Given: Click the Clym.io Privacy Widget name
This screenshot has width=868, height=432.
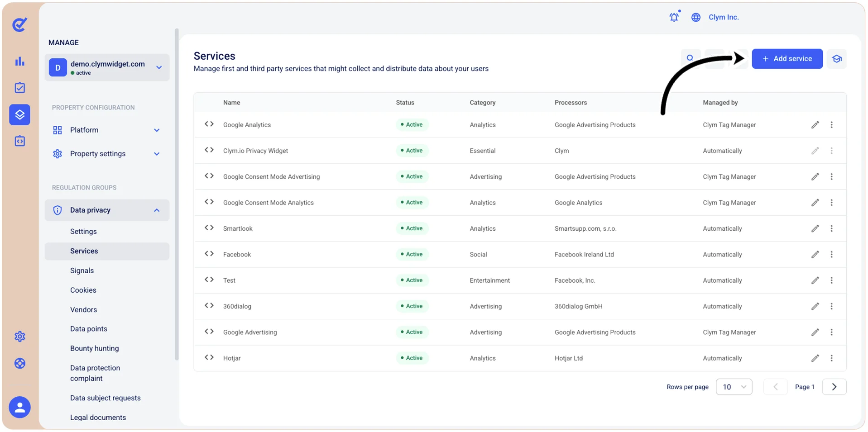Looking at the screenshot, I should pos(255,151).
